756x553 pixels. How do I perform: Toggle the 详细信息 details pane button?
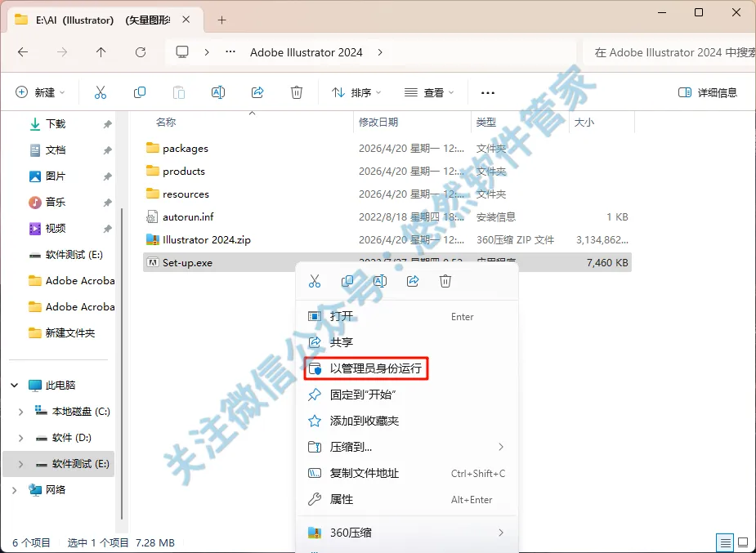(x=707, y=92)
